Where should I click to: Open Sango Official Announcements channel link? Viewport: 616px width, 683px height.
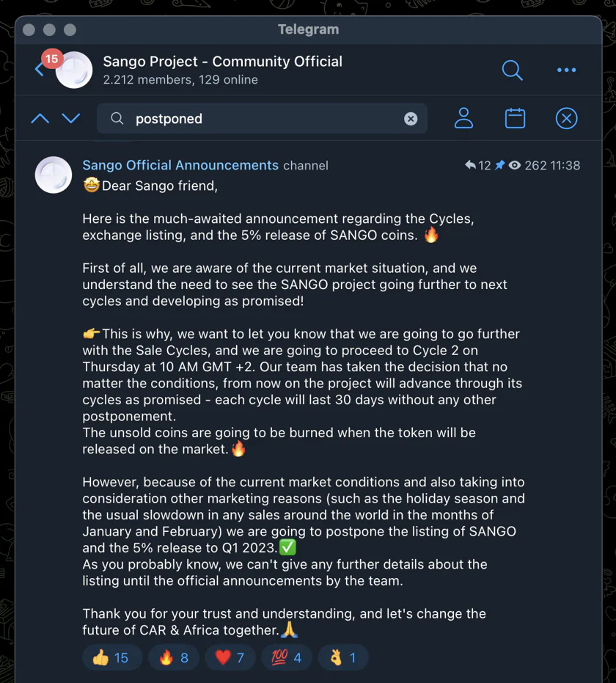pos(180,165)
